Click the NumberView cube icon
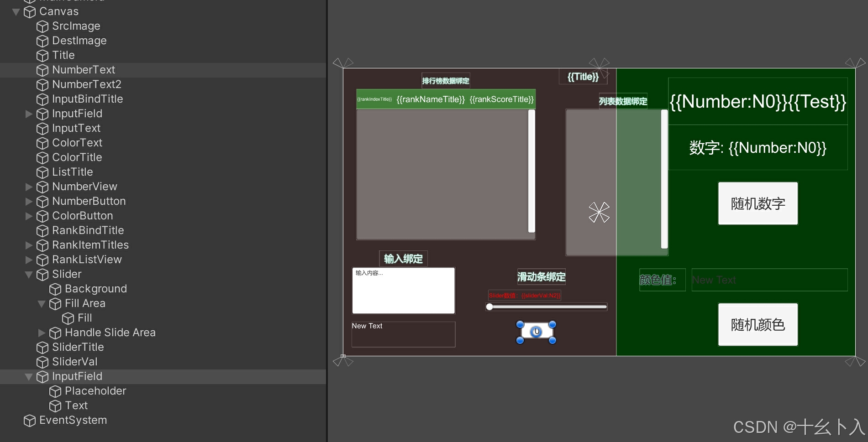 42,187
